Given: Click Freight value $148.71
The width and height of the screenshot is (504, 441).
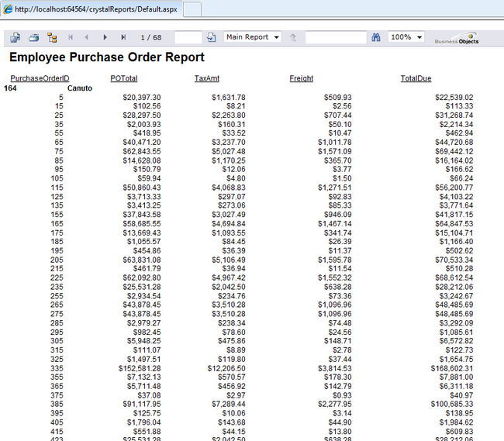Looking at the screenshot, I should (x=337, y=341).
